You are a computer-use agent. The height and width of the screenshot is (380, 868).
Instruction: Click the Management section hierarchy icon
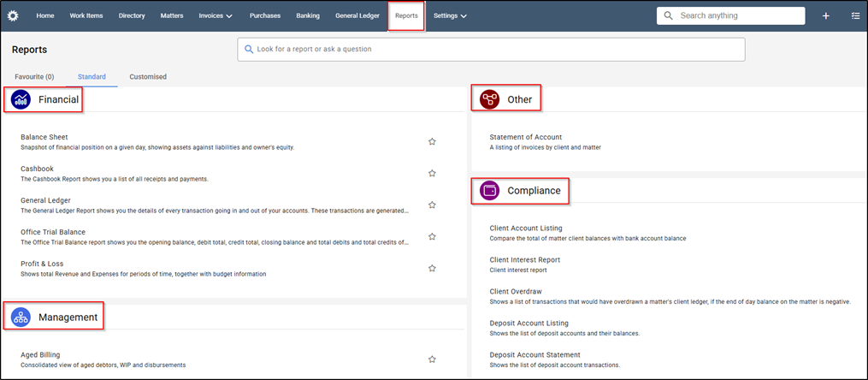point(21,318)
